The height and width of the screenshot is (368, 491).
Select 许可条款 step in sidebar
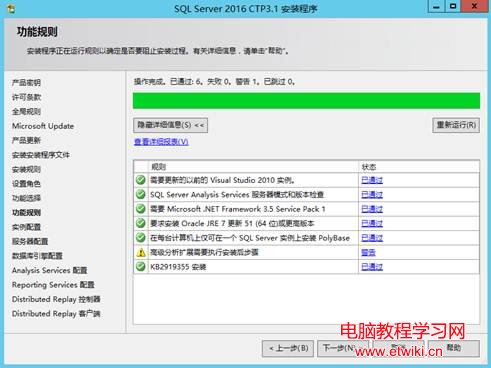point(26,97)
